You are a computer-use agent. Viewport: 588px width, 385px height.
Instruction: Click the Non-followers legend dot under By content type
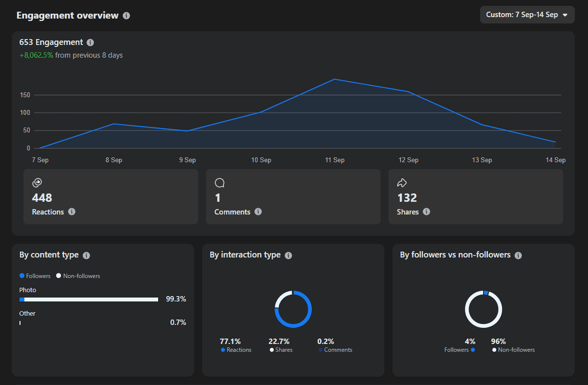click(59, 276)
